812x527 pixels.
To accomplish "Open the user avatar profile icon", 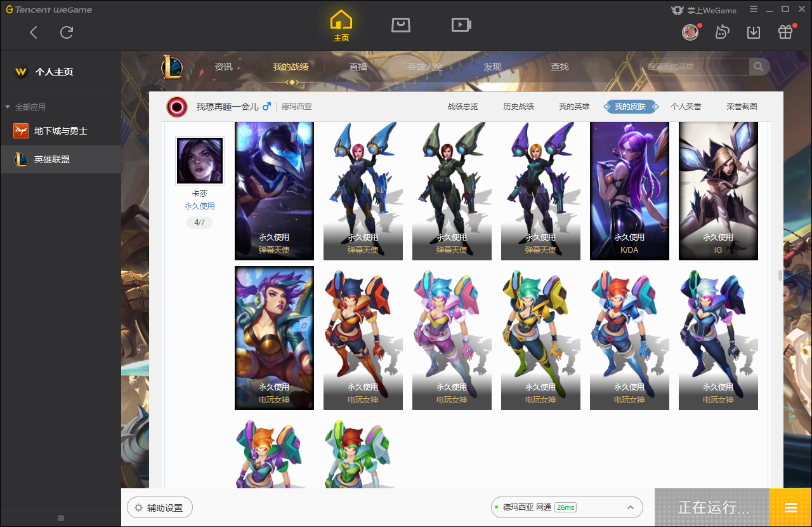I will pyautogui.click(x=690, y=32).
